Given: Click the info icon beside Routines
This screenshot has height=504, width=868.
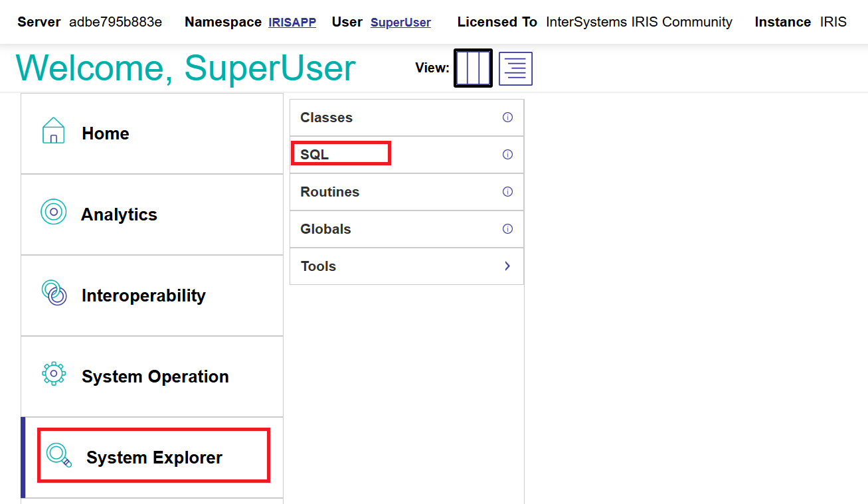Looking at the screenshot, I should [507, 192].
